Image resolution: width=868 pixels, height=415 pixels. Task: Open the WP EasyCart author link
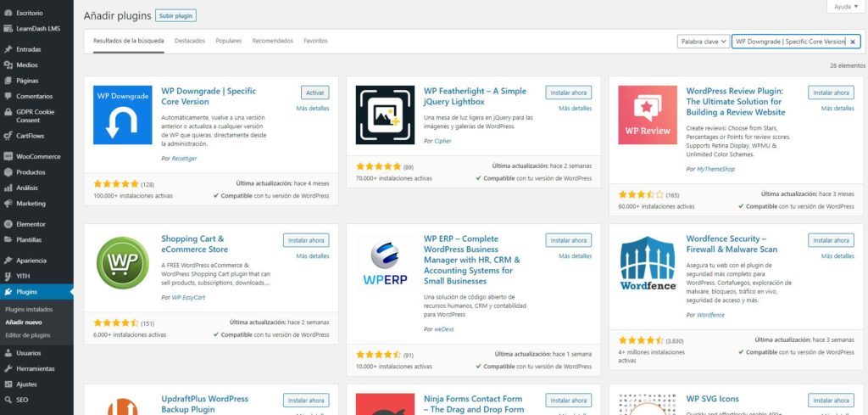tap(187, 298)
